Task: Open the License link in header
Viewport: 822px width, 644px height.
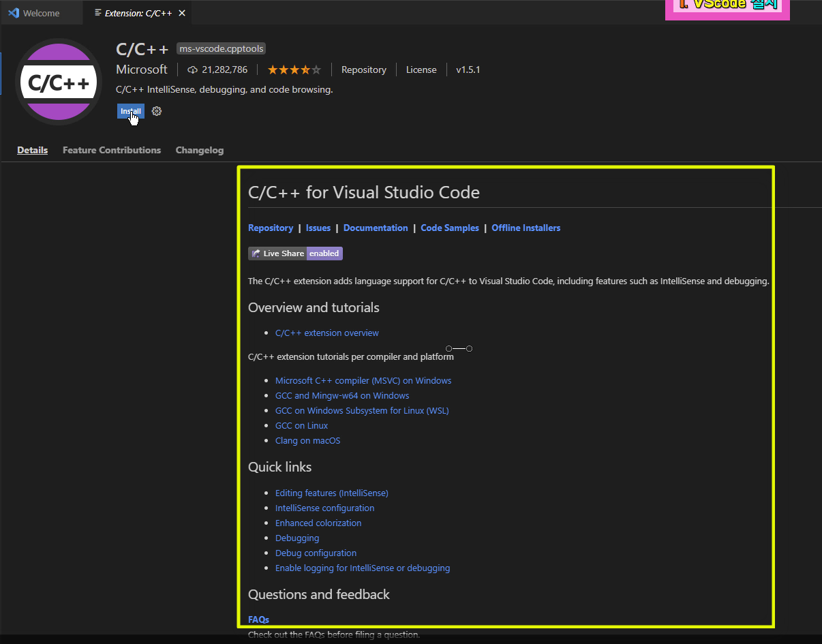Action: point(421,70)
